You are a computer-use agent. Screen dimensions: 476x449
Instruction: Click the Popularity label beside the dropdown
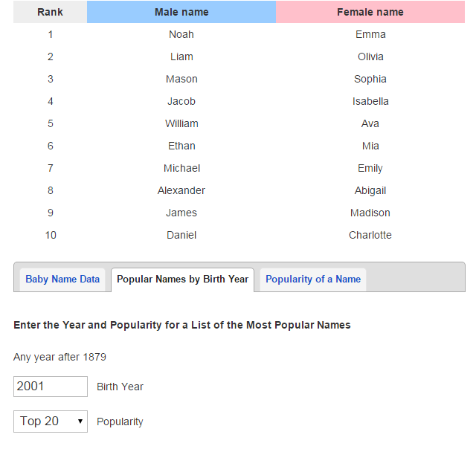coord(120,421)
